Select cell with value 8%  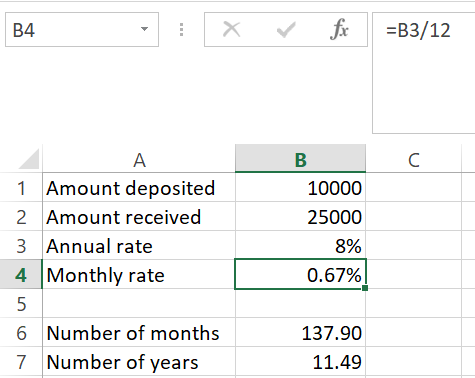pos(300,245)
